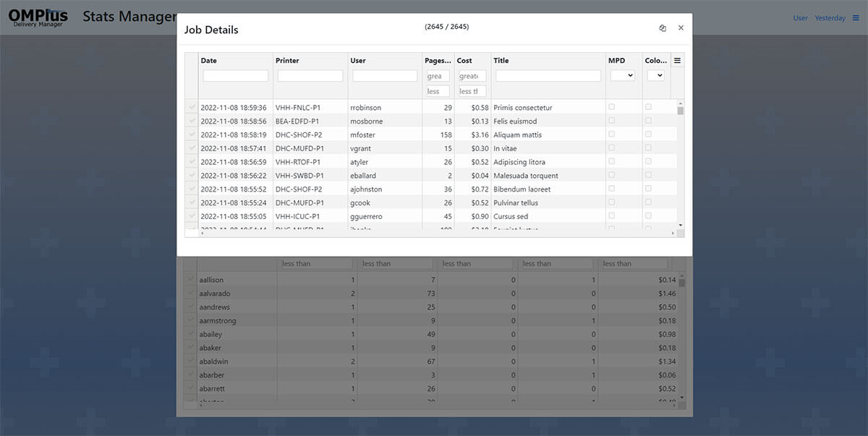The width and height of the screenshot is (868, 436).
Task: Sort by the Date column header
Action: (x=208, y=61)
